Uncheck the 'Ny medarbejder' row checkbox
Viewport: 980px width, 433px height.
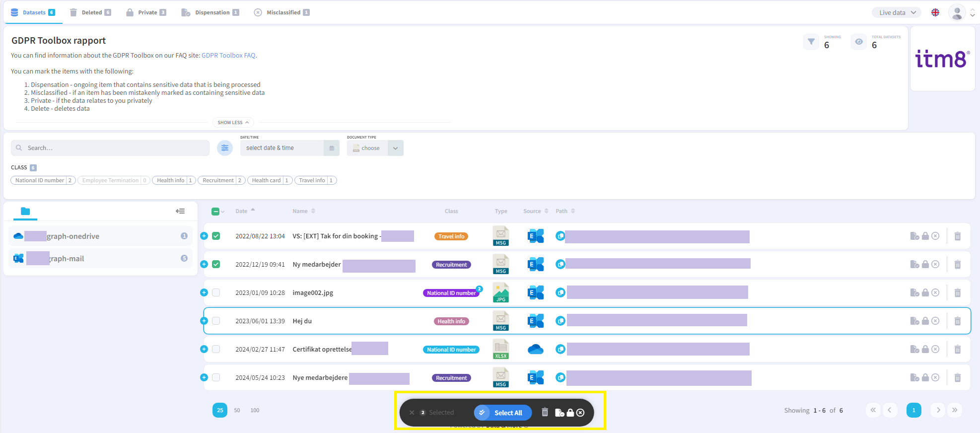tap(216, 264)
